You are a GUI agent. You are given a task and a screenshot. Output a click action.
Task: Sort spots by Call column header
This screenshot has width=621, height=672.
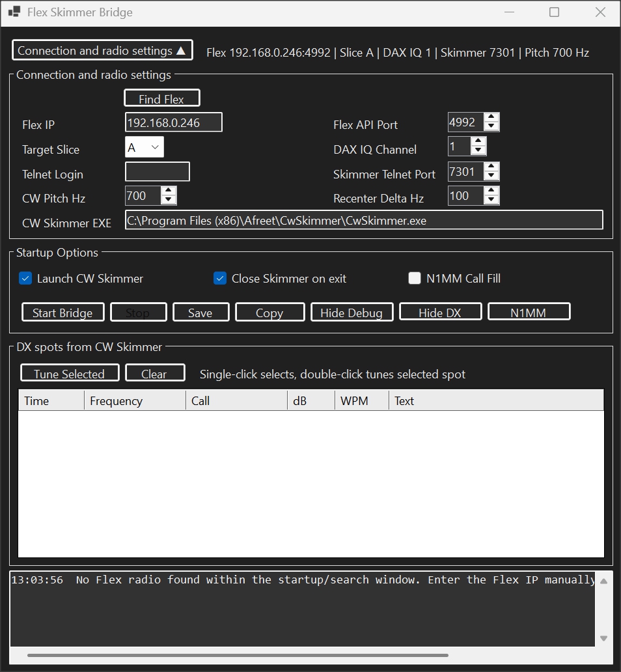(236, 400)
